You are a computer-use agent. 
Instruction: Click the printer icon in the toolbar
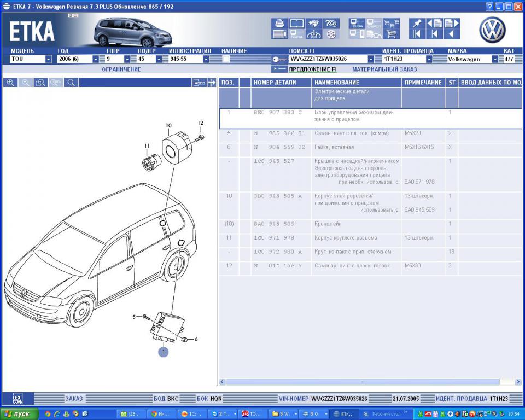click(x=279, y=24)
